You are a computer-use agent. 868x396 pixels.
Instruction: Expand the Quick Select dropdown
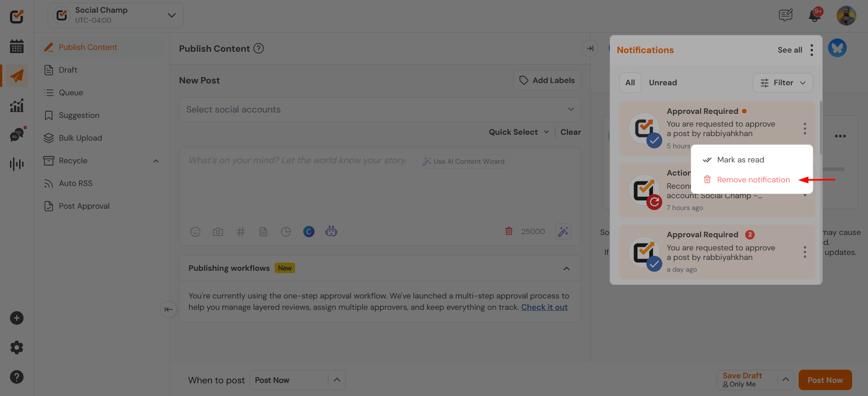coord(519,132)
